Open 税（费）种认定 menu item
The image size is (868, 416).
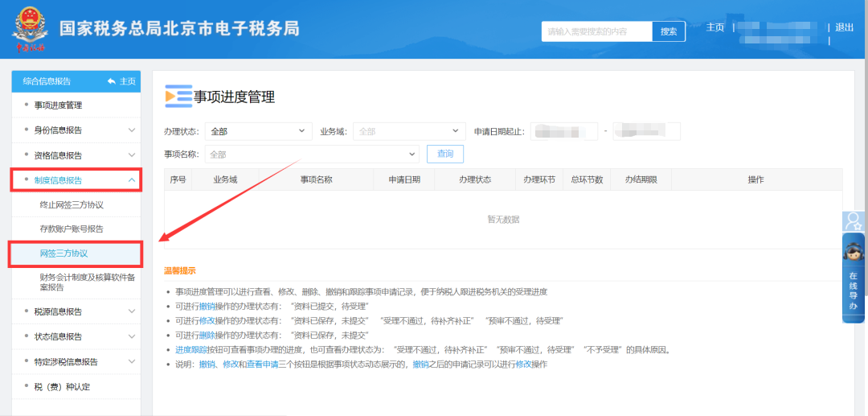[61, 387]
